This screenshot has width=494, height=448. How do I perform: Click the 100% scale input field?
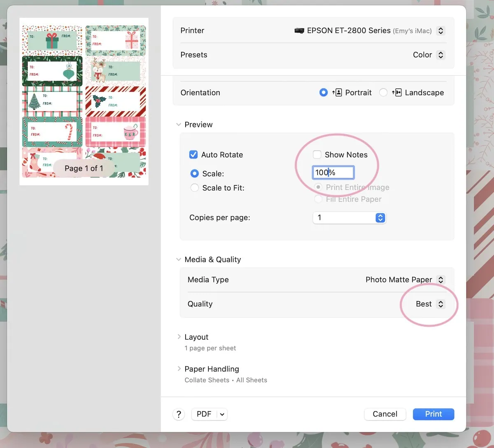tap(333, 173)
